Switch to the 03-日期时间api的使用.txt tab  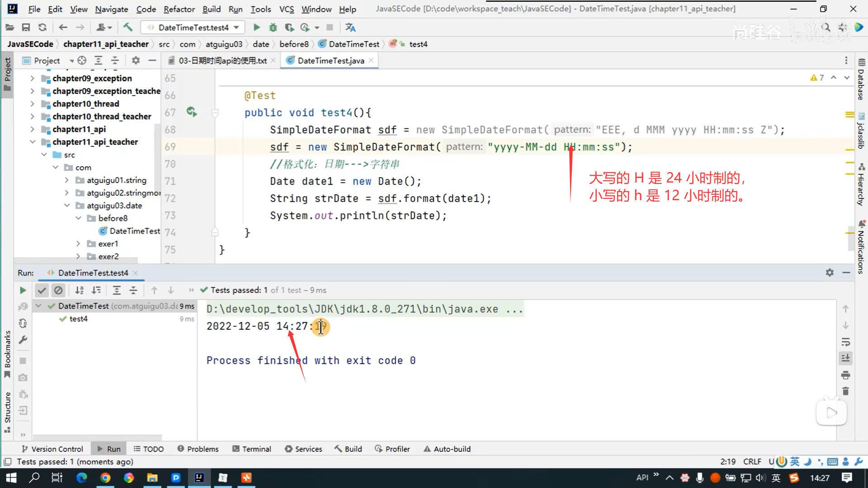pyautogui.click(x=222, y=61)
